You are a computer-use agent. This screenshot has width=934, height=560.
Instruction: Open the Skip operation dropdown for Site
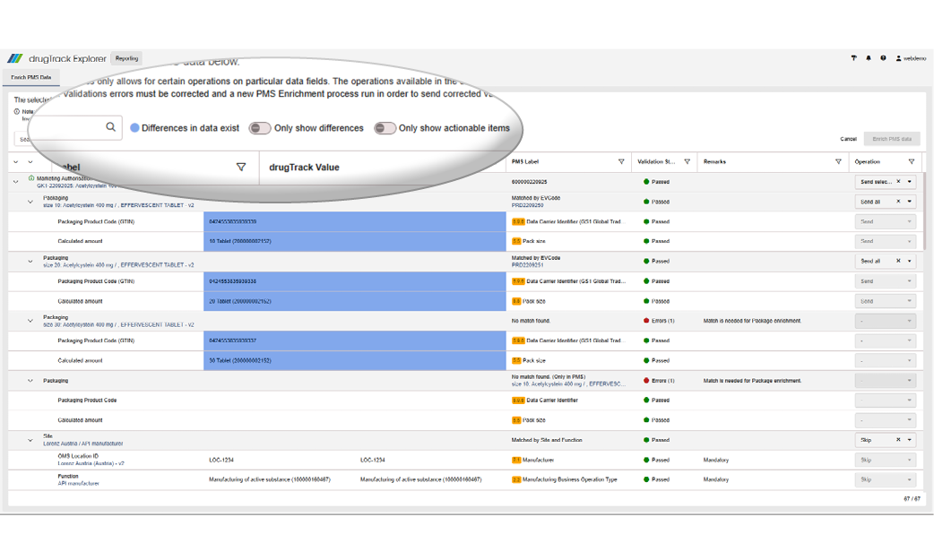click(910, 440)
